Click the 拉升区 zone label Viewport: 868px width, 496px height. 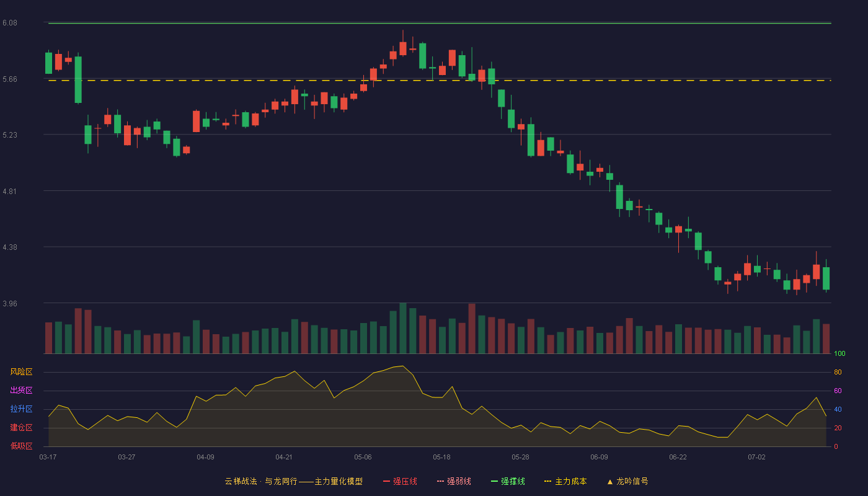point(21,409)
